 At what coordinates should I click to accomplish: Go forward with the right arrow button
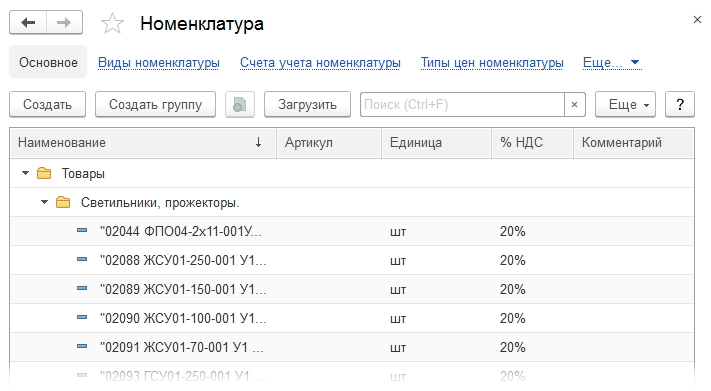coord(64,22)
